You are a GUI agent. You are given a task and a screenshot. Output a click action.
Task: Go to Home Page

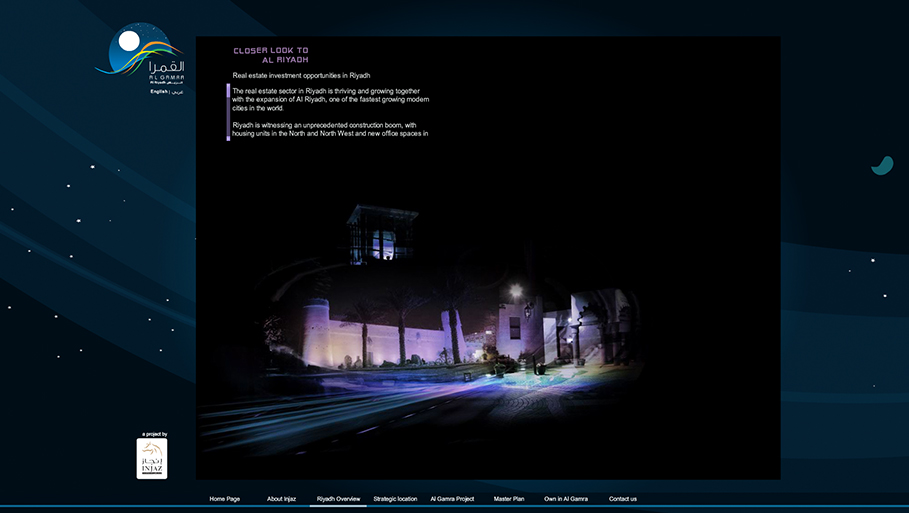(224, 498)
